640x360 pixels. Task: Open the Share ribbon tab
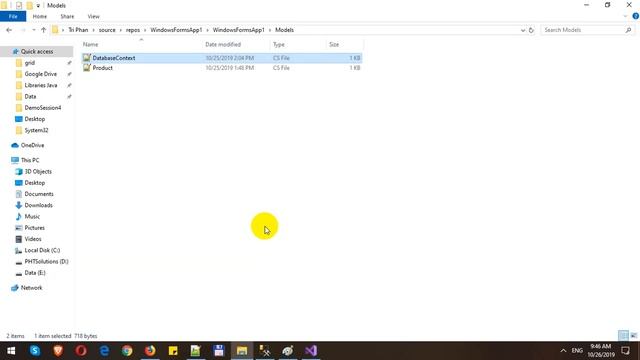pyautogui.click(x=67, y=16)
